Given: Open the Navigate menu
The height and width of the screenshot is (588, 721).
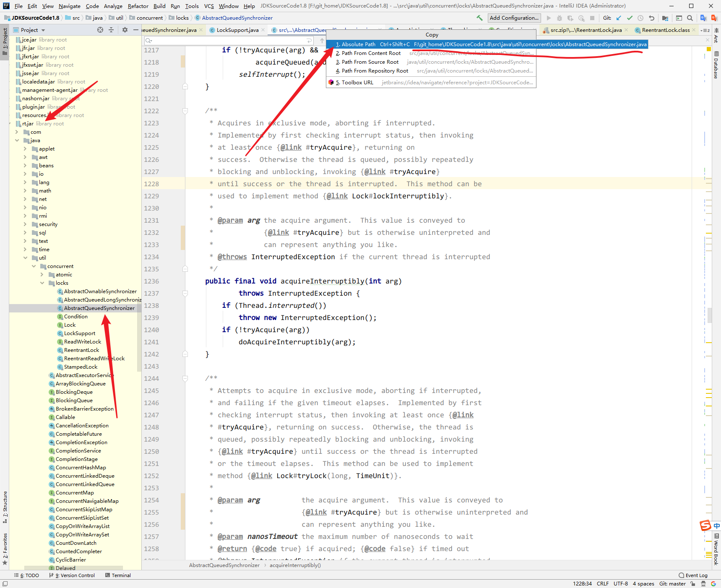Looking at the screenshot, I should point(70,6).
